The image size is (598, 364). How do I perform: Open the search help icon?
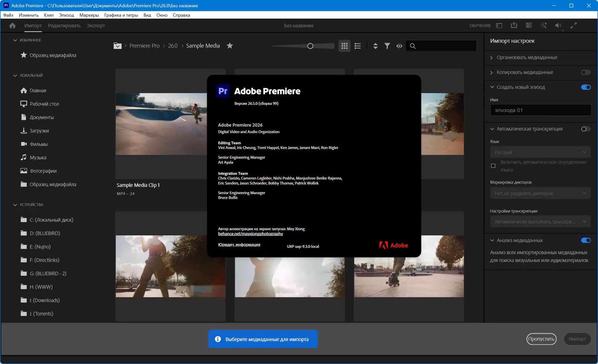(544, 25)
